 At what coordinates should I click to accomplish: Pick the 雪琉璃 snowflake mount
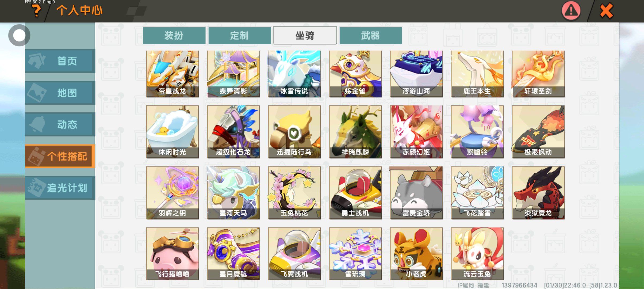pyautogui.click(x=355, y=254)
